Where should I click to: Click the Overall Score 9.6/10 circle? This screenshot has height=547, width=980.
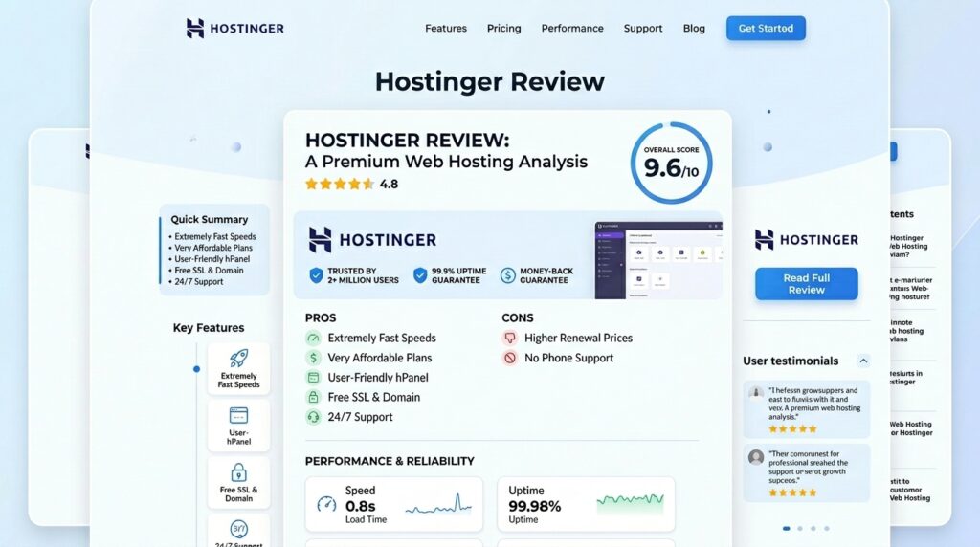click(671, 163)
